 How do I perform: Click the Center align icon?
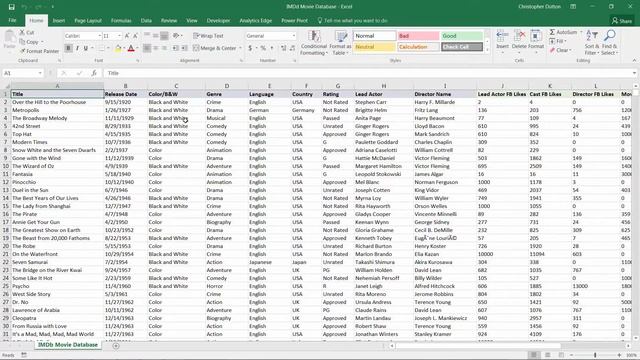156,48
